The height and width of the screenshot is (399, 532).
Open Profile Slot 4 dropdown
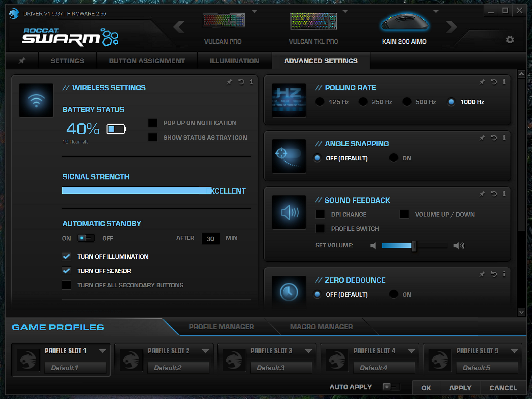411,351
